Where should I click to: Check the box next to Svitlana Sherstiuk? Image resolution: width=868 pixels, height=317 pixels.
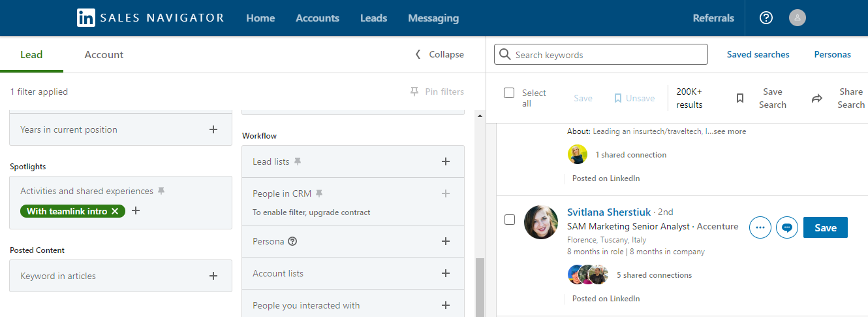(510, 220)
